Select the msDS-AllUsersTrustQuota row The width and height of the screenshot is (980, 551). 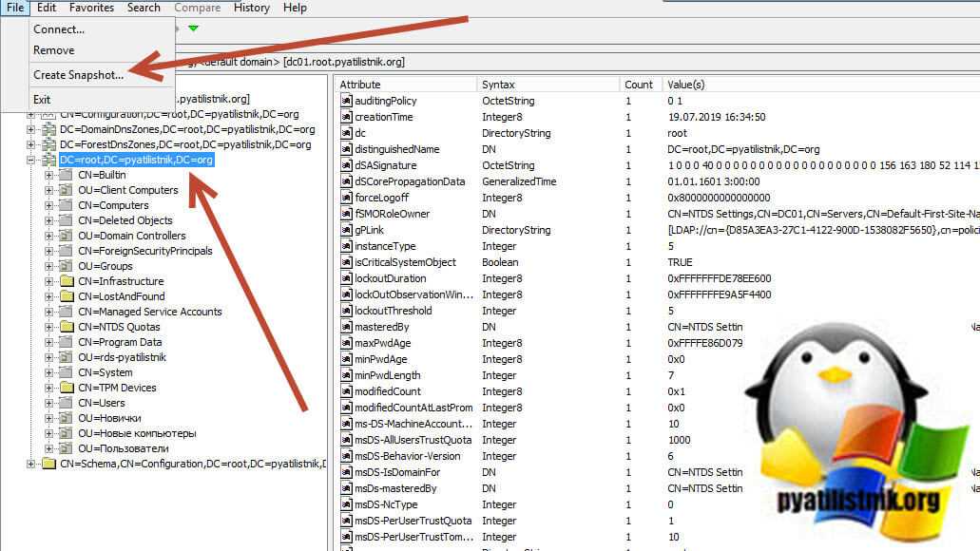tap(660, 440)
